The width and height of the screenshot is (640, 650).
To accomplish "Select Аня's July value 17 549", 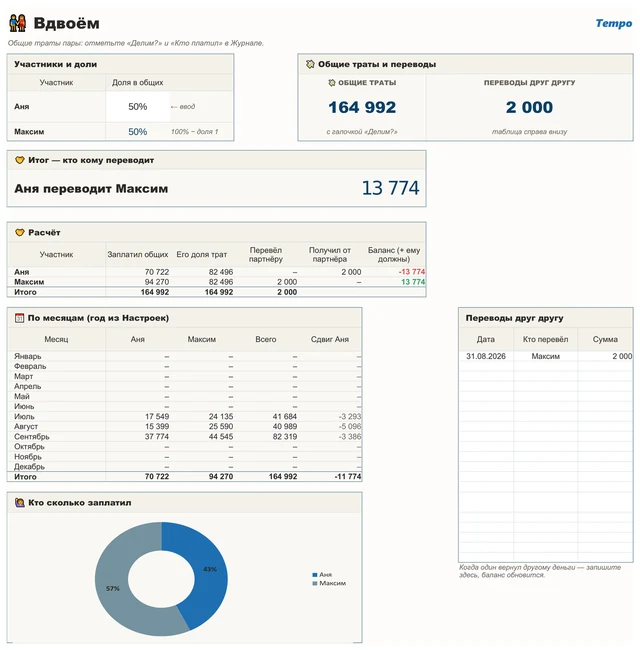I will (x=157, y=417).
